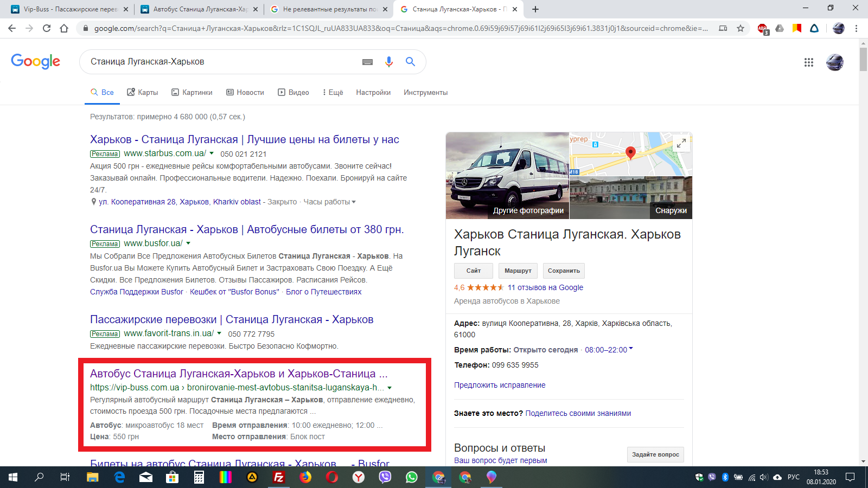Open search Настройки
This screenshot has height=488, width=868.
point(373,92)
